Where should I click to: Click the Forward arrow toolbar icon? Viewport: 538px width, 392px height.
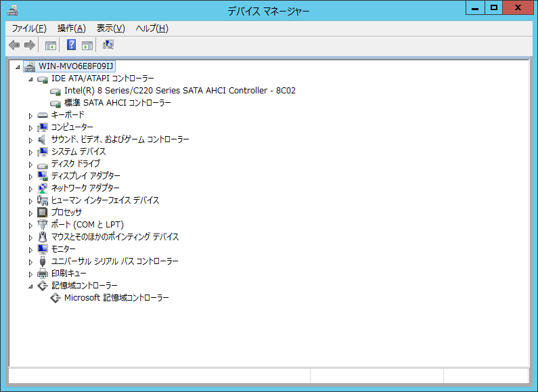pos(30,45)
